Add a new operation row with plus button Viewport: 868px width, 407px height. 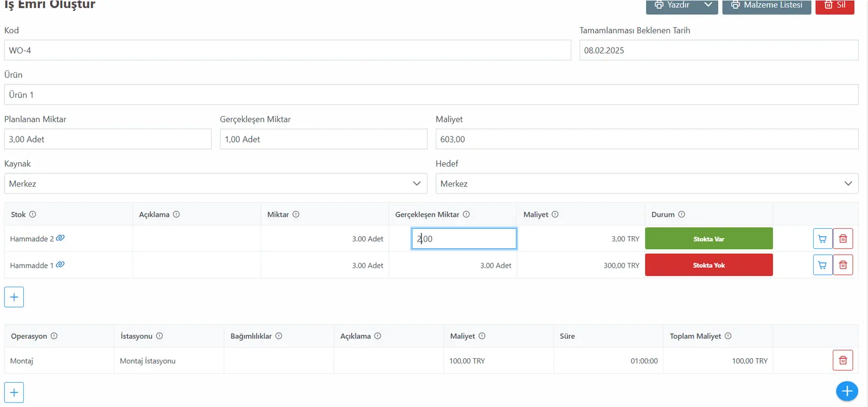pos(14,392)
